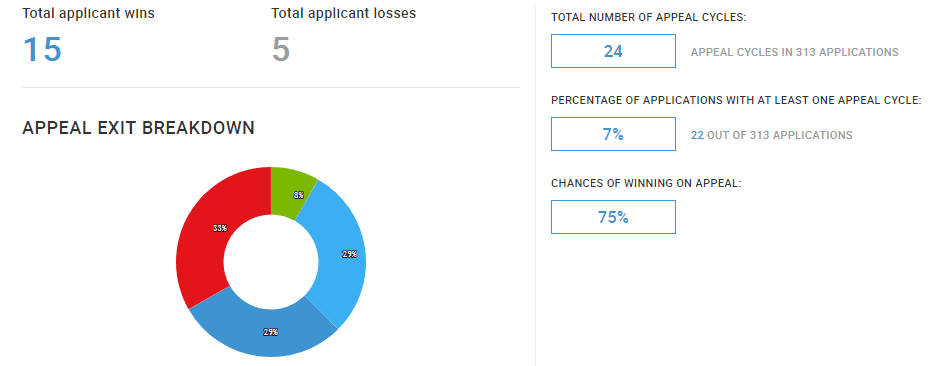Click the 8% label on the chart
Viewport: 934px width, 366px height.
pos(298,195)
